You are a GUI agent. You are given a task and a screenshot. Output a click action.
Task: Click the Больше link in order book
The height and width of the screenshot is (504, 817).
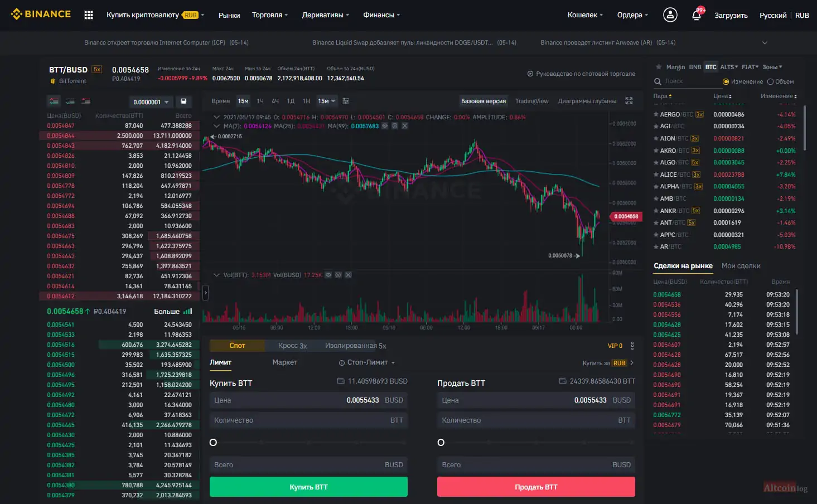pos(167,311)
